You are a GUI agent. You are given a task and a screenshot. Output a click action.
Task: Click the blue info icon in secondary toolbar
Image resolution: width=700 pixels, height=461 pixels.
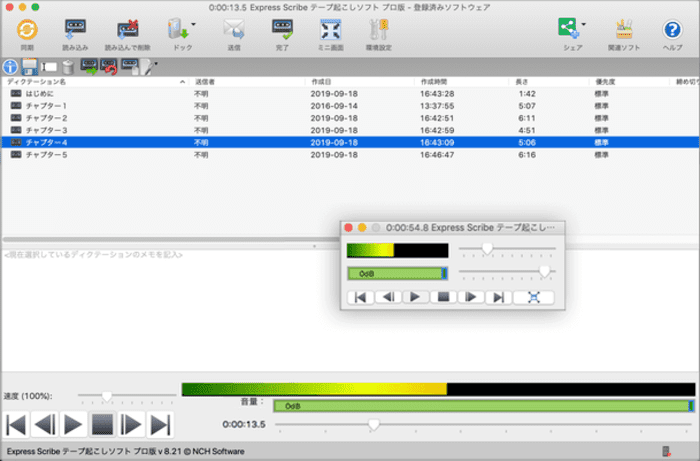pos(10,67)
